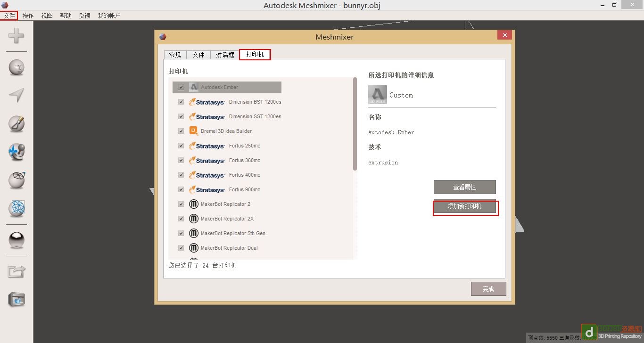The height and width of the screenshot is (343, 644).
Task: Switch to the 对话框 tab
Action: click(225, 55)
